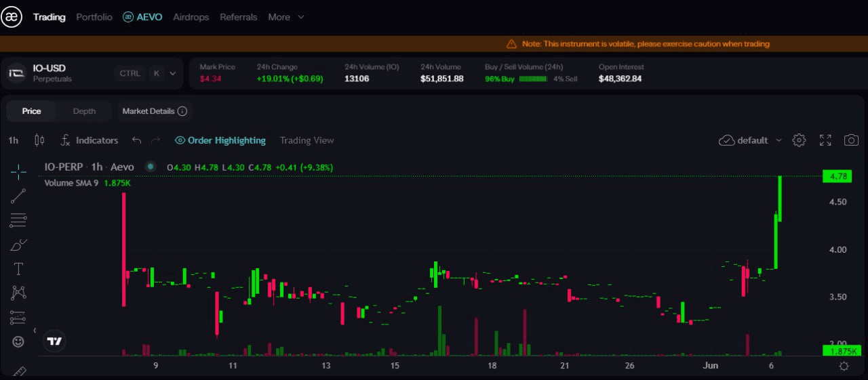The height and width of the screenshot is (380, 868).
Task: Click the 24h Volume $51,851.88 value
Action: click(442, 79)
